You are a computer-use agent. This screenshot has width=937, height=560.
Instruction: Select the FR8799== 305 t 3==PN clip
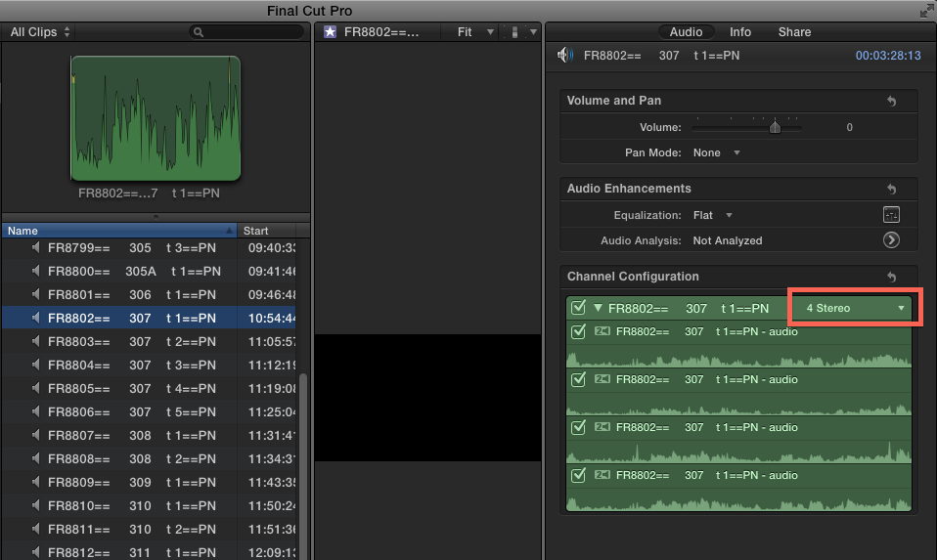tap(149, 248)
